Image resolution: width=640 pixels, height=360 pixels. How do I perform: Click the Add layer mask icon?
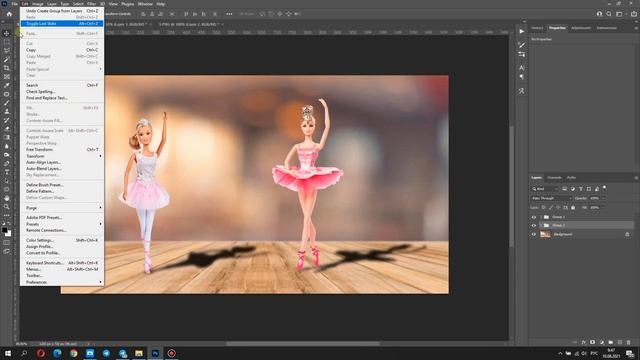click(593, 342)
